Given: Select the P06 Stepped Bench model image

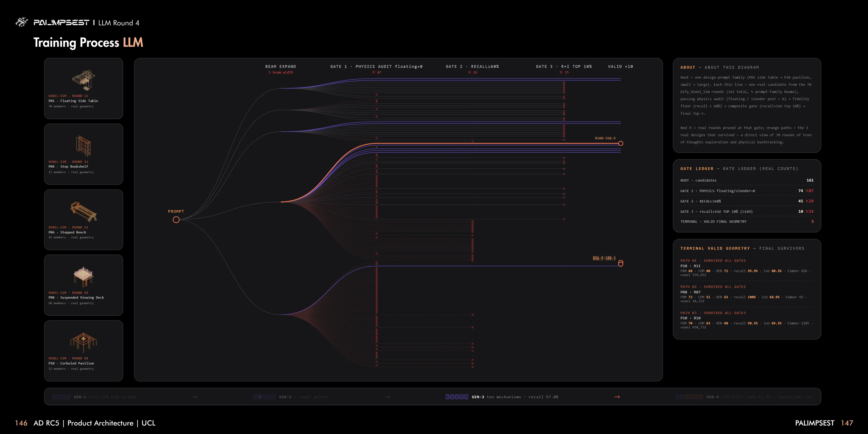Looking at the screenshot, I should (84, 212).
